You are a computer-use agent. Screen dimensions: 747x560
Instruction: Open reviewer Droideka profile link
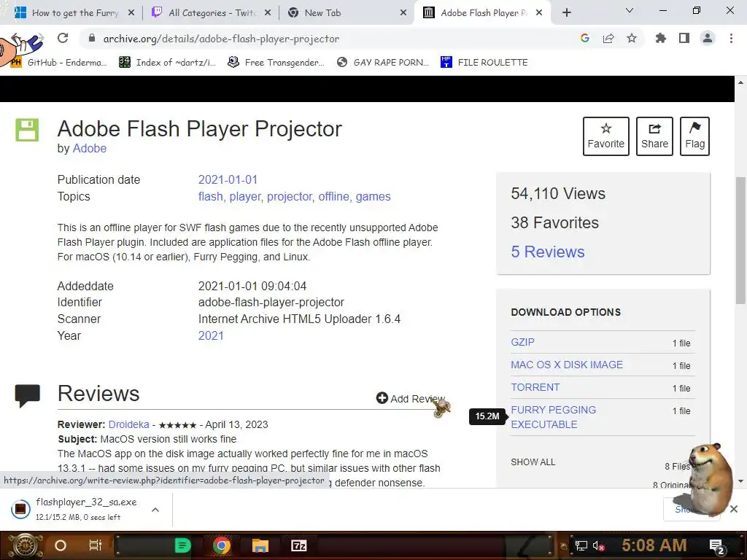click(x=128, y=425)
